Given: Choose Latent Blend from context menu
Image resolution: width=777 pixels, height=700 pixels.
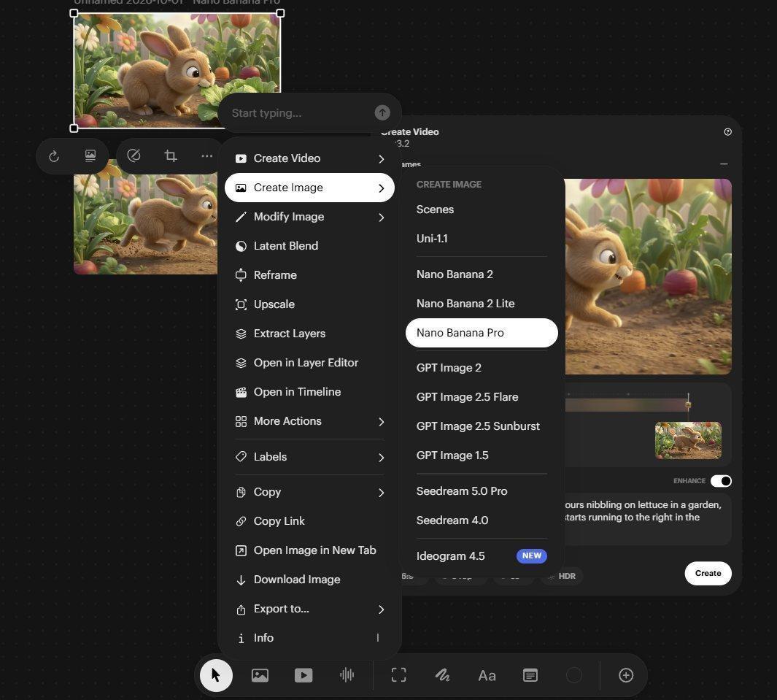Looking at the screenshot, I should click(x=310, y=246).
